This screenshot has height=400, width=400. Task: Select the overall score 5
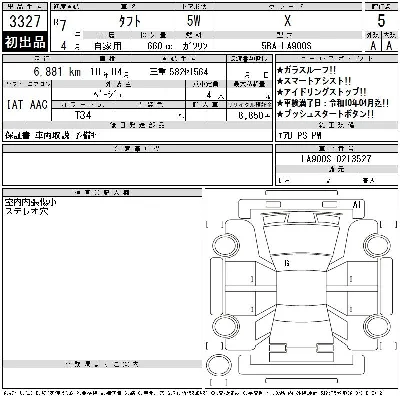pos(381,21)
